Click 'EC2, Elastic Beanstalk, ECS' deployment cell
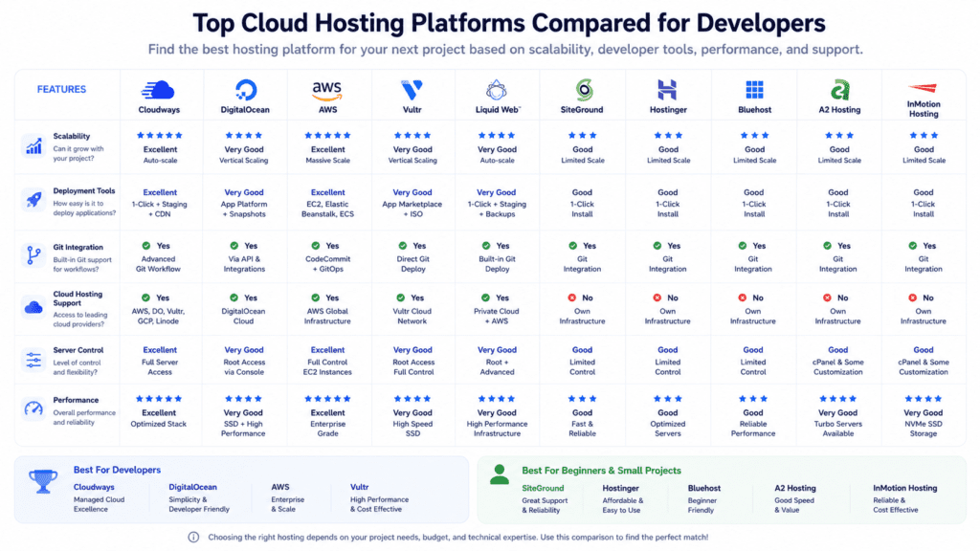This screenshot has height=551, width=980. click(x=327, y=209)
